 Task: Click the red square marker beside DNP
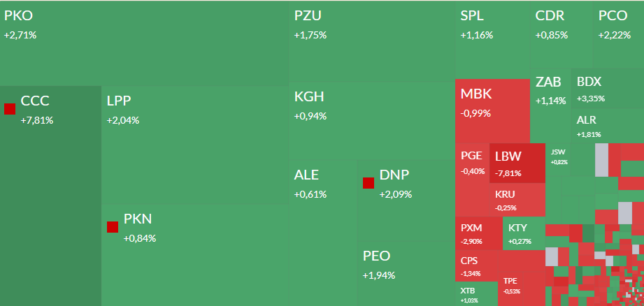coord(368,183)
